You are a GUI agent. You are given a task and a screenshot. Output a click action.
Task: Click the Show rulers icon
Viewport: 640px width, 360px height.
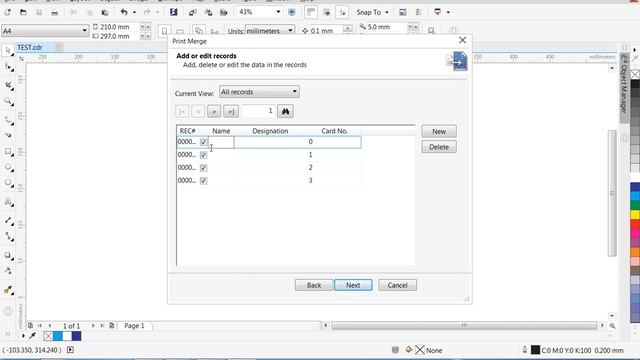pyautogui.click(x=311, y=12)
